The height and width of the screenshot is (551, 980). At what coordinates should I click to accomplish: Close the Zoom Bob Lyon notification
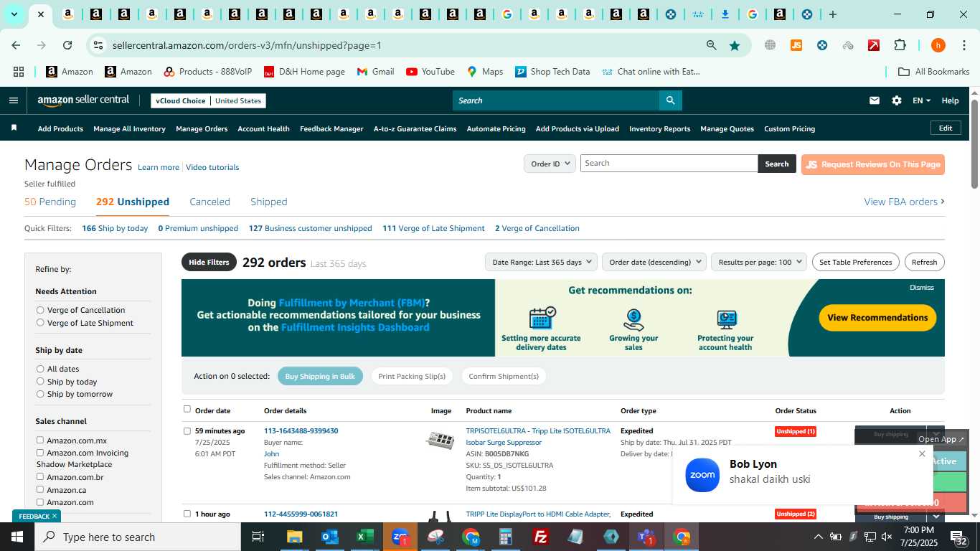tap(922, 453)
